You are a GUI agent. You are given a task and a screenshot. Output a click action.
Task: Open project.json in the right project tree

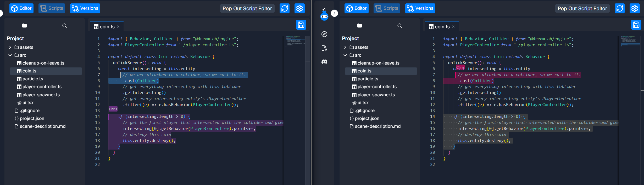(381, 118)
